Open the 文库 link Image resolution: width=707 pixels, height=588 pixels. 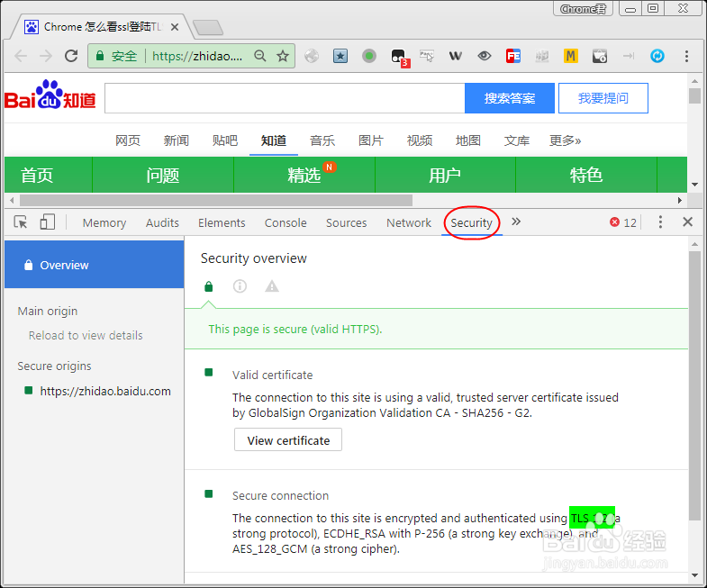[517, 140]
